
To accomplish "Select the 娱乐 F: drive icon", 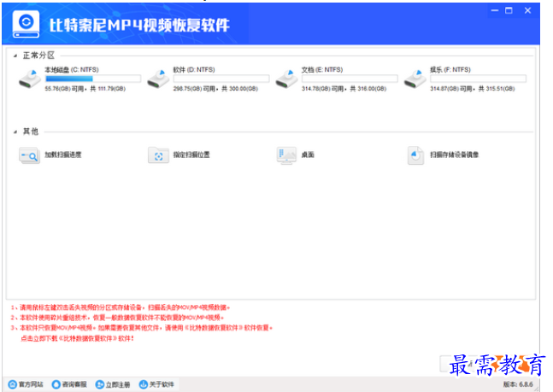I will click(415, 79).
